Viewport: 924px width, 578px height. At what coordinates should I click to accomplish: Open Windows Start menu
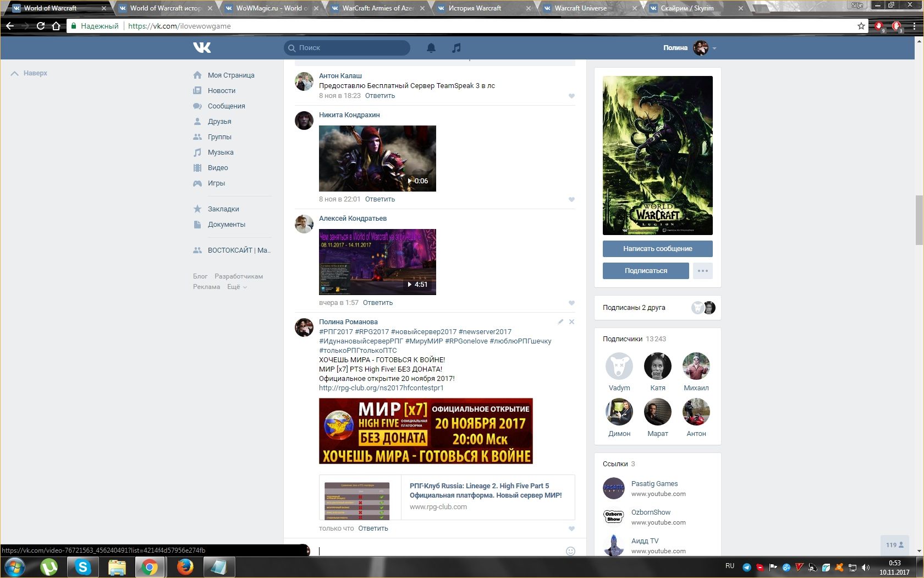pos(15,566)
